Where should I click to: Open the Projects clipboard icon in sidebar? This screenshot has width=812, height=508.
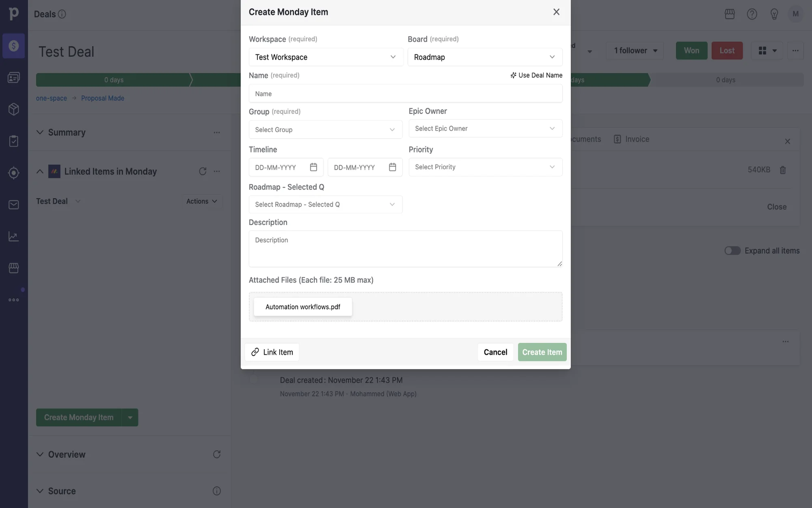14,141
